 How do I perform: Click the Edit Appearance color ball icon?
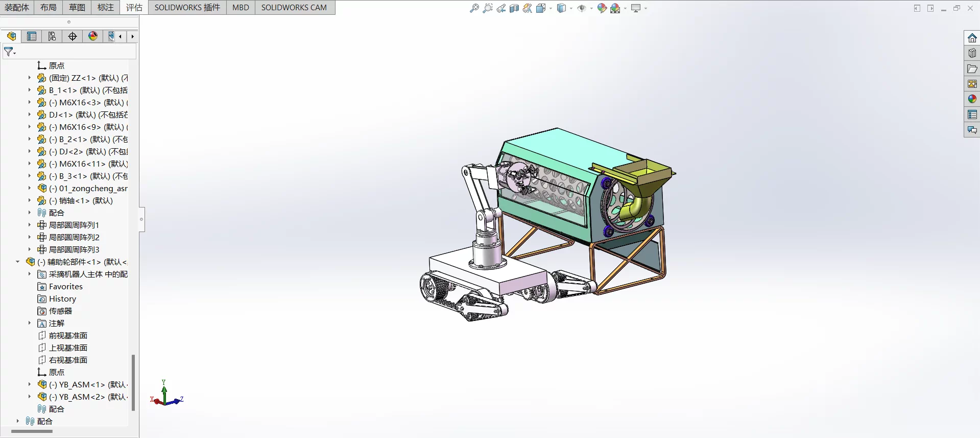602,8
